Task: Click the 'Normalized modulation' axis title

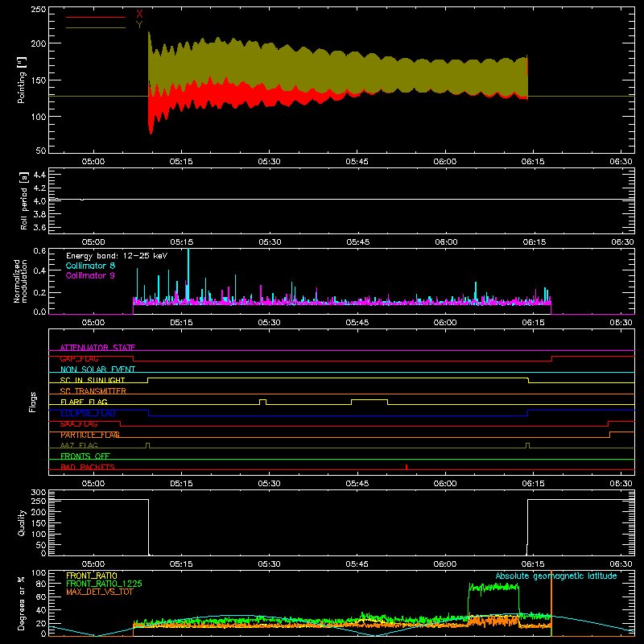Action: (x=20, y=281)
